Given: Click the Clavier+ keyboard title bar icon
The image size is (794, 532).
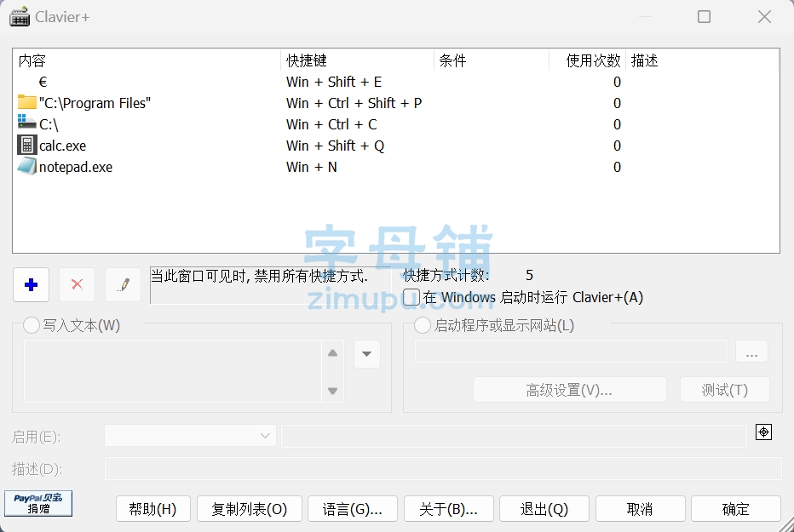Looking at the screenshot, I should pos(20,17).
